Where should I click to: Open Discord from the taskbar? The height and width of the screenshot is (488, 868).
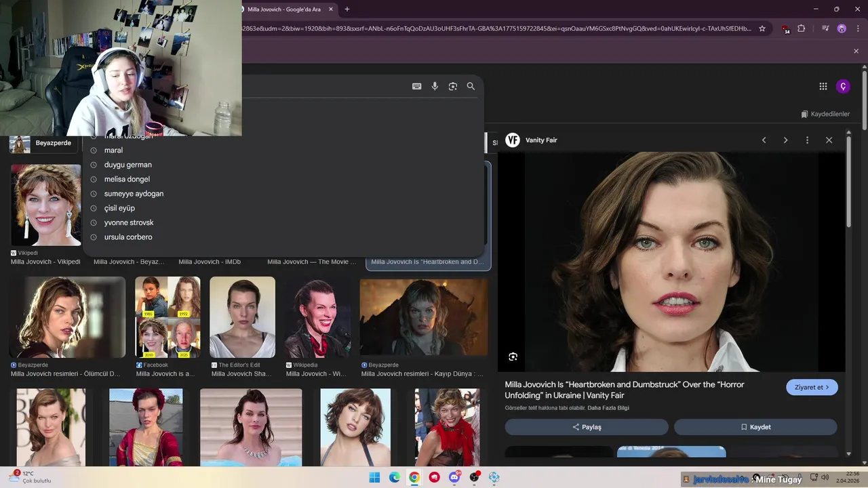pos(454,477)
